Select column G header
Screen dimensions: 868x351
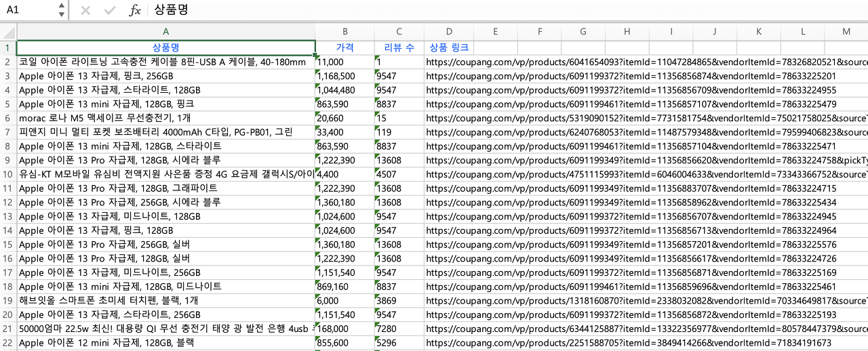583,32
